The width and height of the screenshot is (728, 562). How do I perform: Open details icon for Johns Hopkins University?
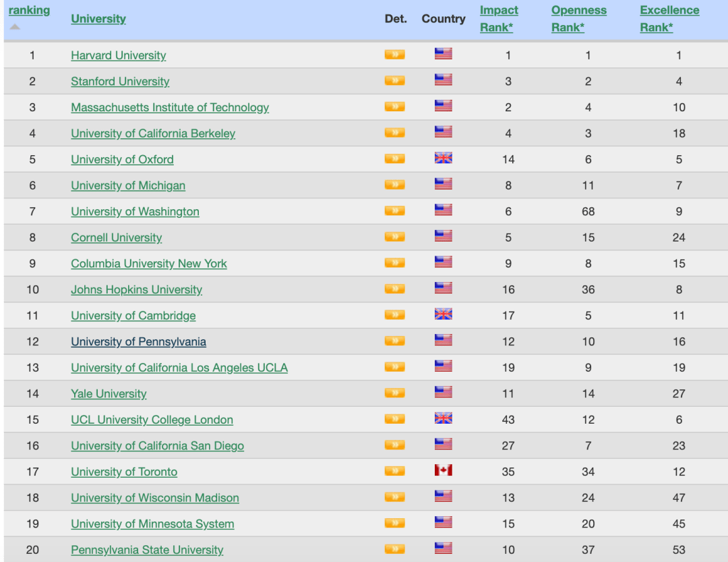tap(394, 289)
